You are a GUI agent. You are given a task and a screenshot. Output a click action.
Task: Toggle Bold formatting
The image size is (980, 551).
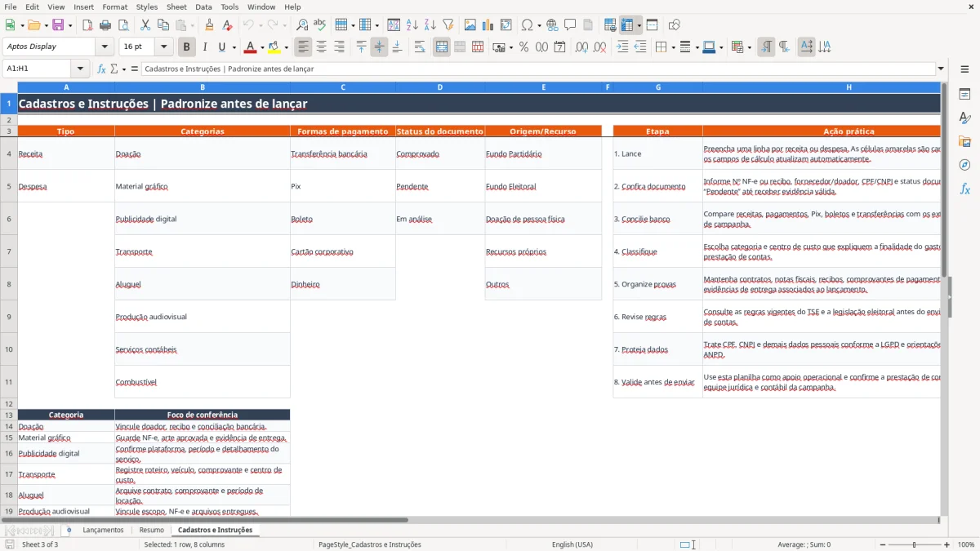[x=187, y=47]
